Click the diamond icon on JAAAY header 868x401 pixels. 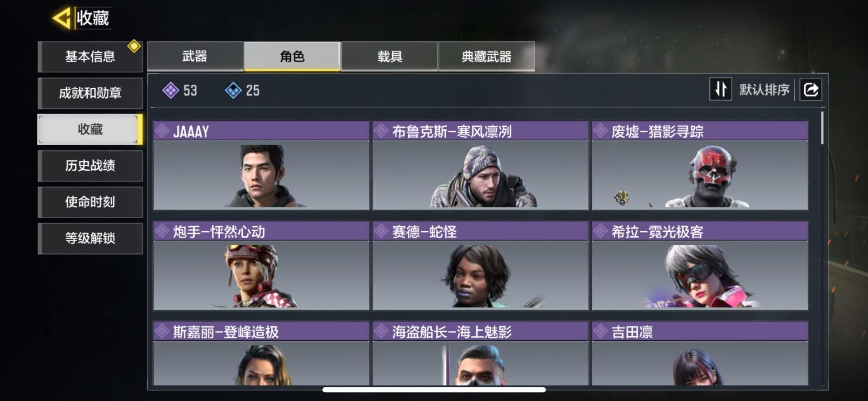tap(161, 131)
